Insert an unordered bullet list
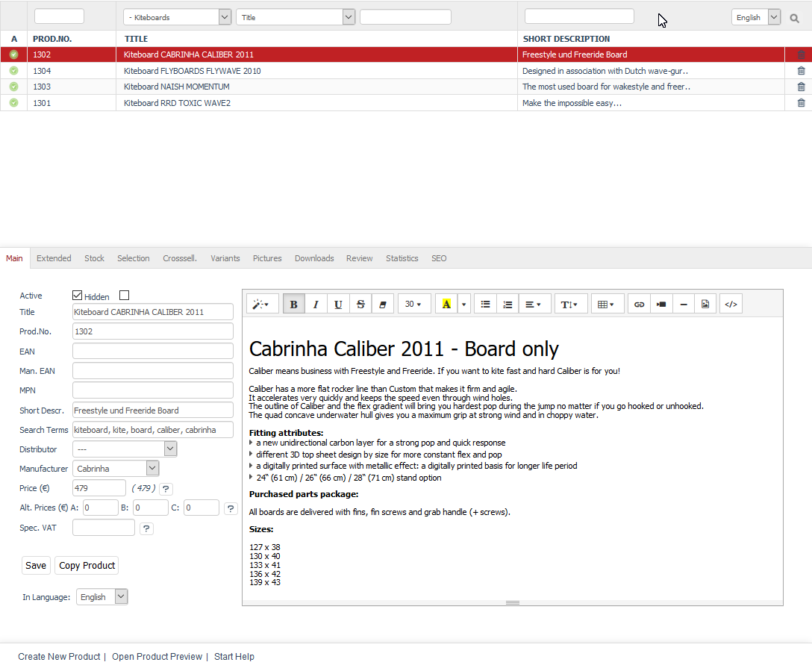 [x=485, y=304]
